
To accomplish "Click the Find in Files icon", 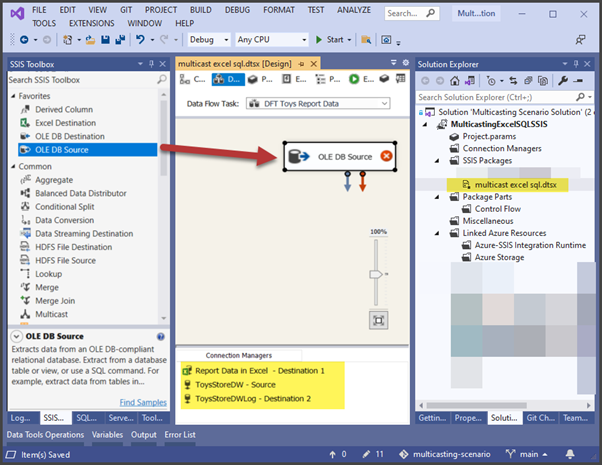I will click(366, 40).
